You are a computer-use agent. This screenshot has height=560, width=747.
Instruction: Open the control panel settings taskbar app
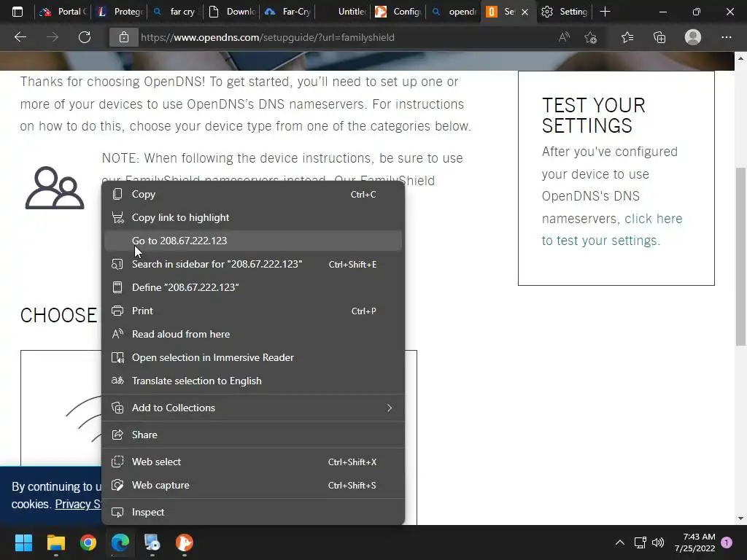click(x=152, y=542)
